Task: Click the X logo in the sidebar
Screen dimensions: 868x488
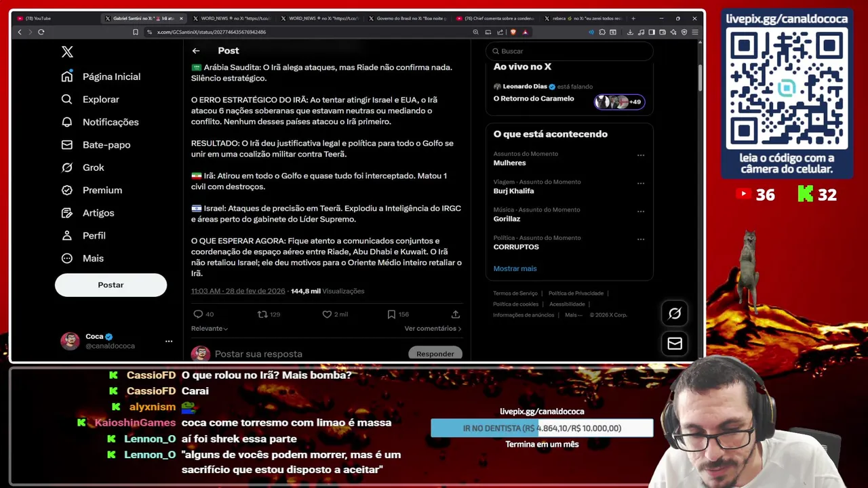Action: (x=67, y=52)
